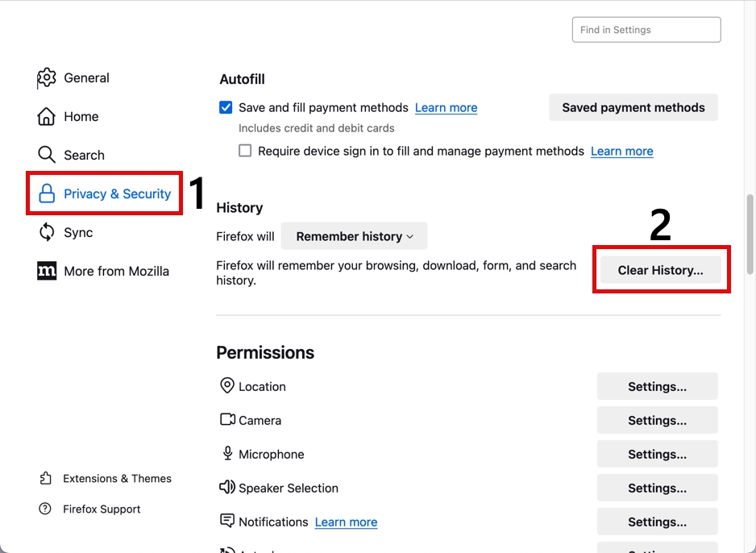Image resolution: width=756 pixels, height=553 pixels.
Task: Click the More from Mozilla logo icon
Action: pyautogui.click(x=47, y=271)
